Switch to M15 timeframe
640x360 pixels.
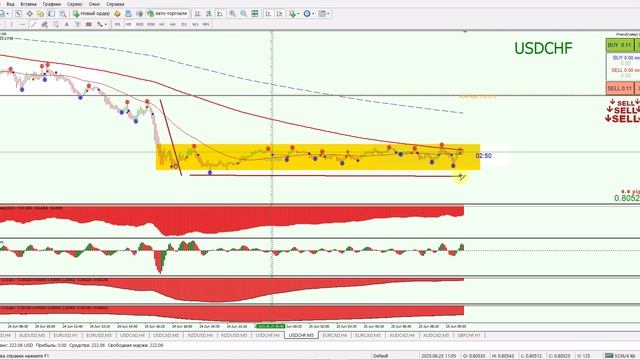coord(140,24)
